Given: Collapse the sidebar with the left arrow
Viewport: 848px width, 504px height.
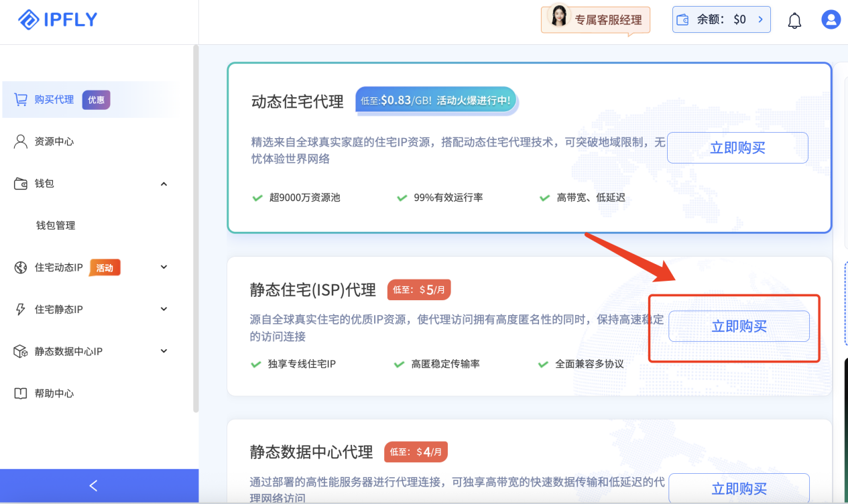Looking at the screenshot, I should (93, 486).
